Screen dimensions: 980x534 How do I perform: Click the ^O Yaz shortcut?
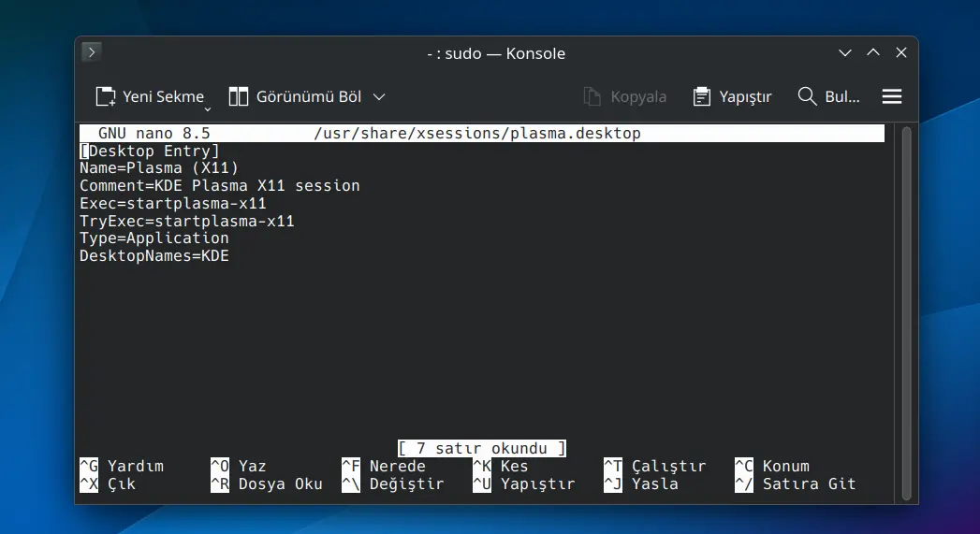tap(239, 466)
